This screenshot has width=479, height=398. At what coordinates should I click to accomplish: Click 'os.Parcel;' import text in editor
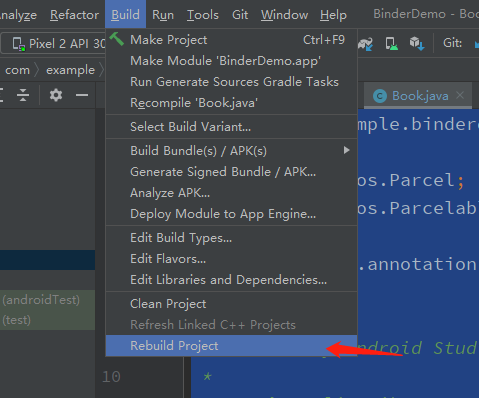point(411,180)
